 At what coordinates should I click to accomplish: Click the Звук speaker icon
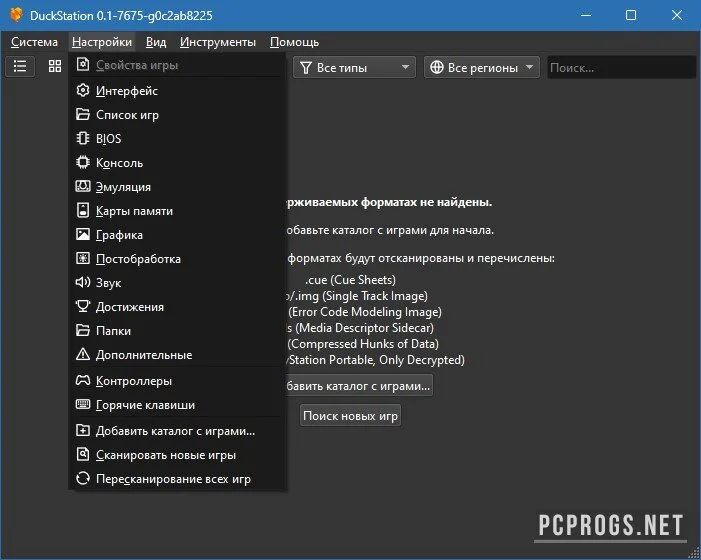pyautogui.click(x=83, y=282)
